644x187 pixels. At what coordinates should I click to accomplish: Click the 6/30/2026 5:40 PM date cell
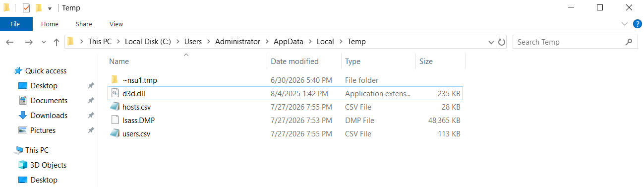[301, 80]
